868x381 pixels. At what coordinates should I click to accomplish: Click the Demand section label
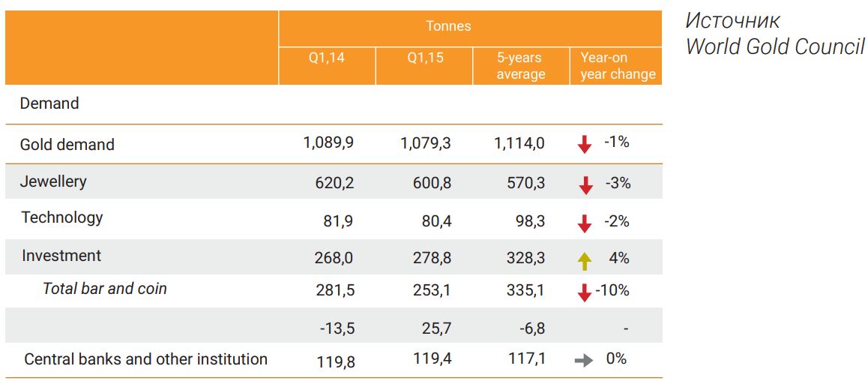pyautogui.click(x=49, y=103)
